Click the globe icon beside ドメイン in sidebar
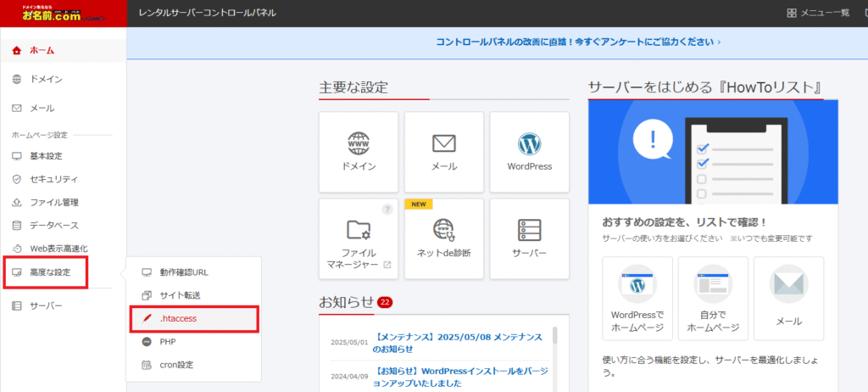This screenshot has width=868, height=392. coord(17,79)
